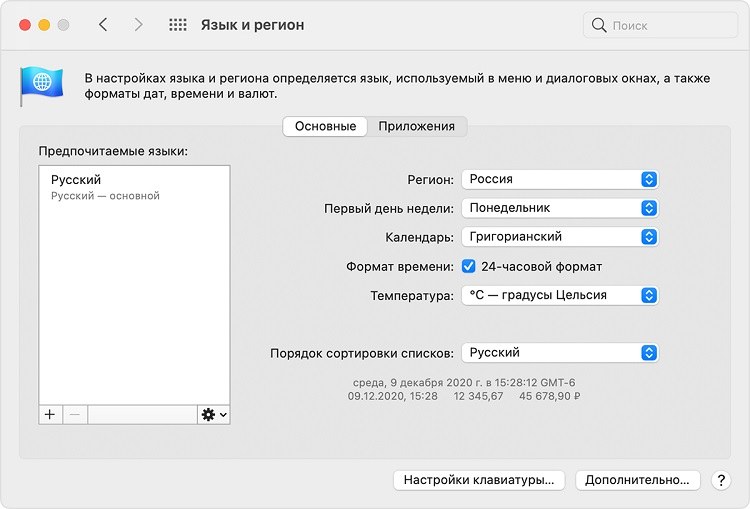Image resolution: width=750 pixels, height=509 pixels.
Task: Open the Регион dropdown
Action: click(560, 179)
